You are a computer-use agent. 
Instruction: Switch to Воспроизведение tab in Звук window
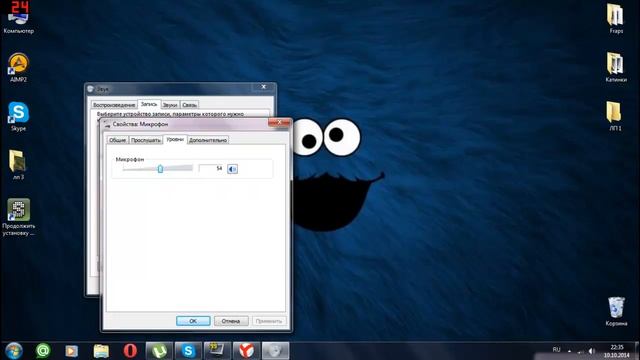pyautogui.click(x=113, y=105)
